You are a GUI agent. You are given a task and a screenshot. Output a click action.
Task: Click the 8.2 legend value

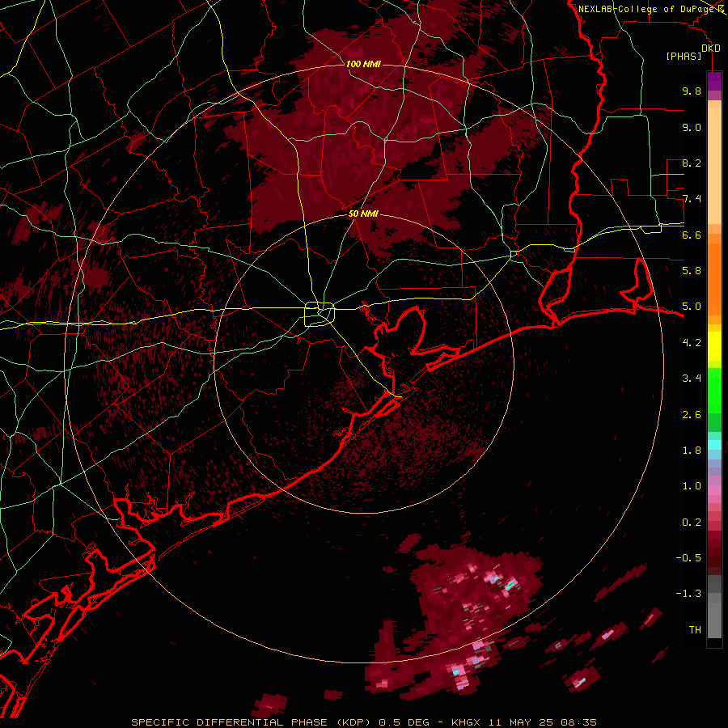pos(692,163)
